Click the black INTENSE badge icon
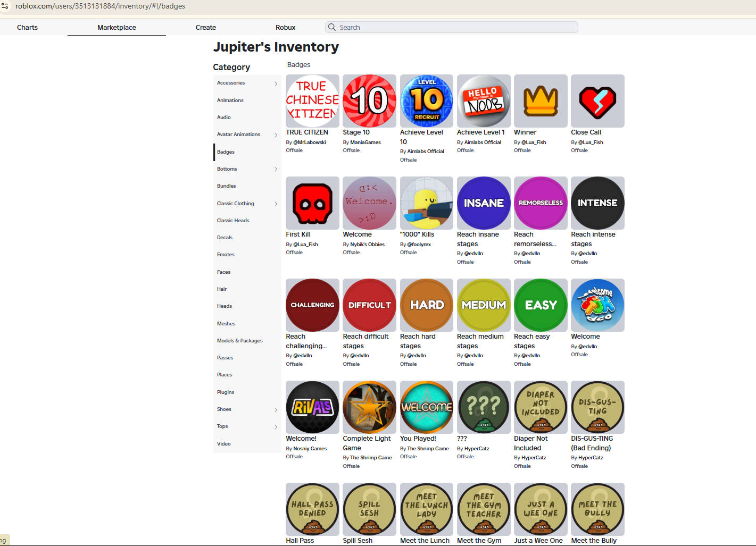Image resolution: width=756 pixels, height=546 pixels. (597, 203)
